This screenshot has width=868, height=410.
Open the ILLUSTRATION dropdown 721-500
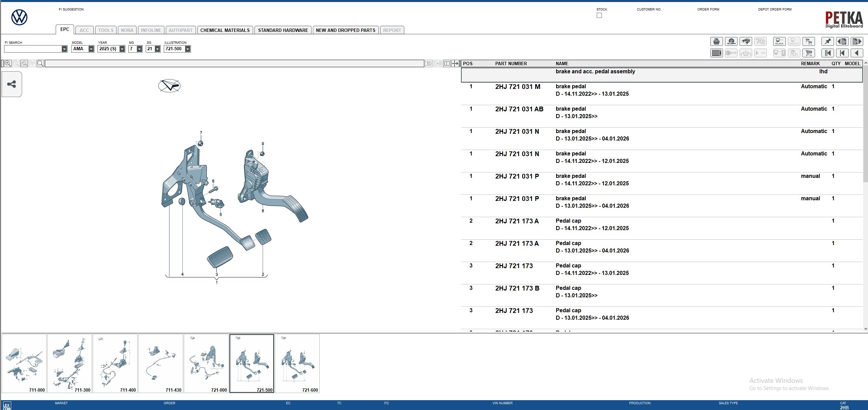point(187,49)
